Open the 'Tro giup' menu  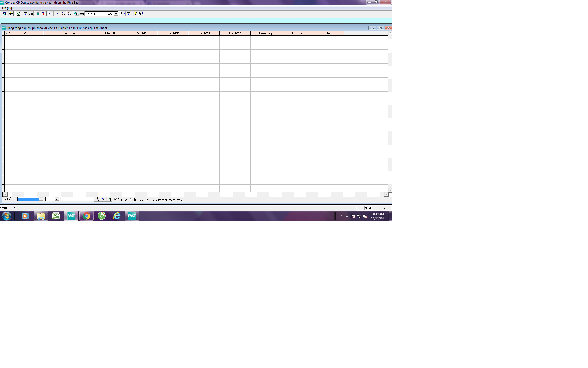click(7, 8)
